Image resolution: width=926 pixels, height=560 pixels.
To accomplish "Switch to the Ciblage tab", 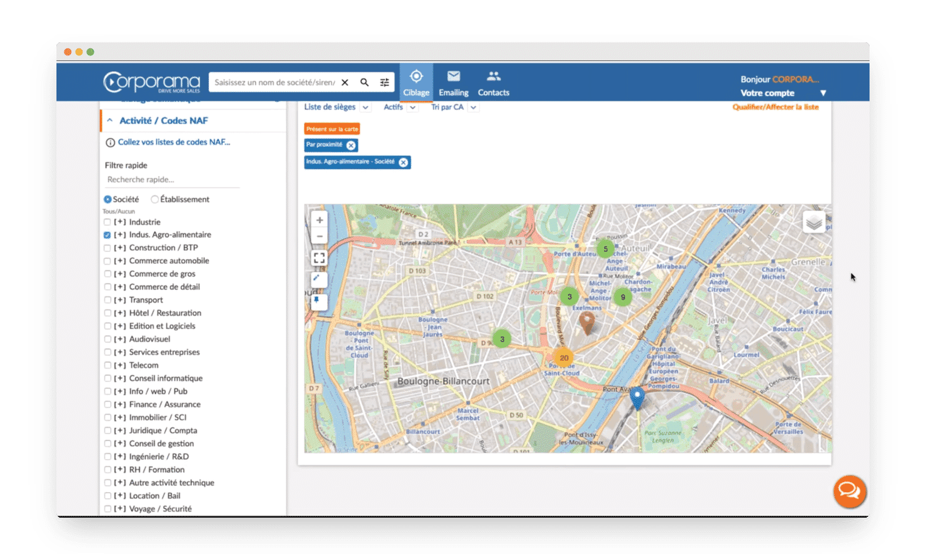I will [x=416, y=82].
